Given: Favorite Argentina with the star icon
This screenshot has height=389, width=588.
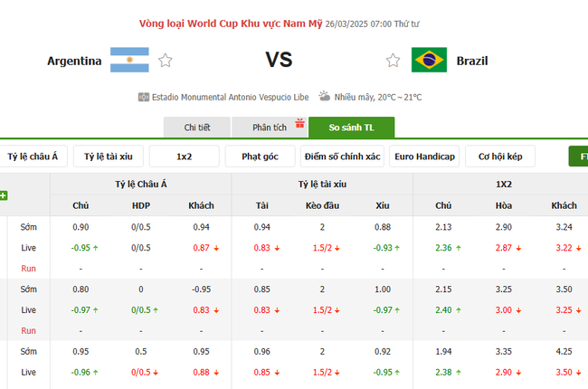Looking at the screenshot, I should click(x=165, y=61).
